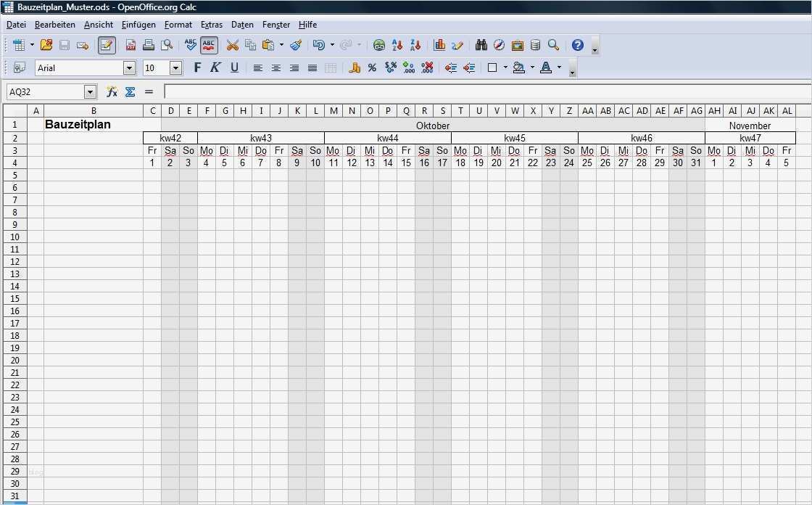Click the Function equals sign
The width and height of the screenshot is (812, 505).
tap(149, 91)
